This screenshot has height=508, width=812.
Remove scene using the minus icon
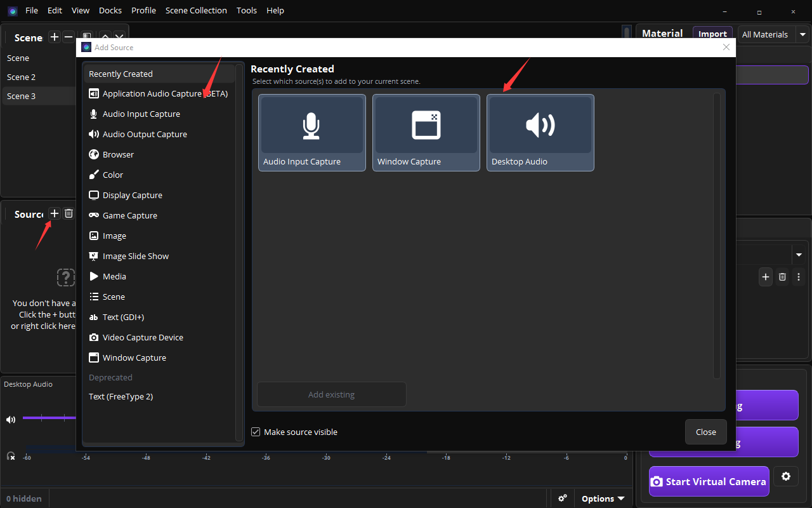69,37
